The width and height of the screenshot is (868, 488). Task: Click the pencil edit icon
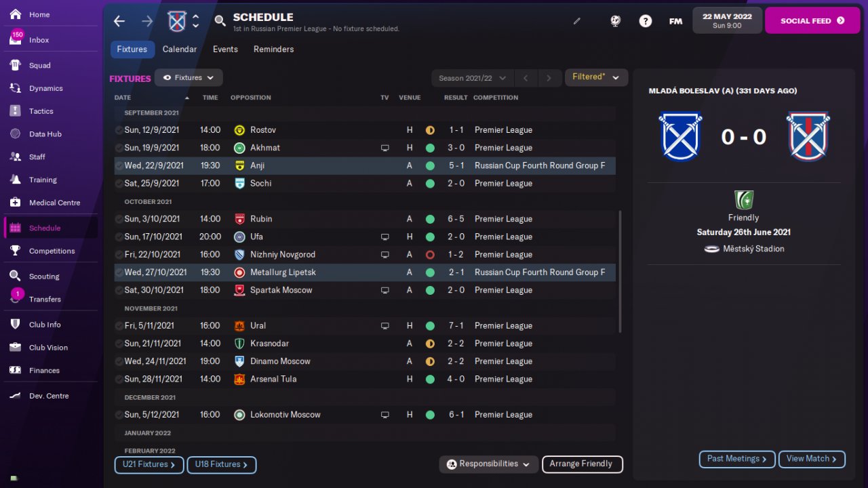tap(577, 21)
